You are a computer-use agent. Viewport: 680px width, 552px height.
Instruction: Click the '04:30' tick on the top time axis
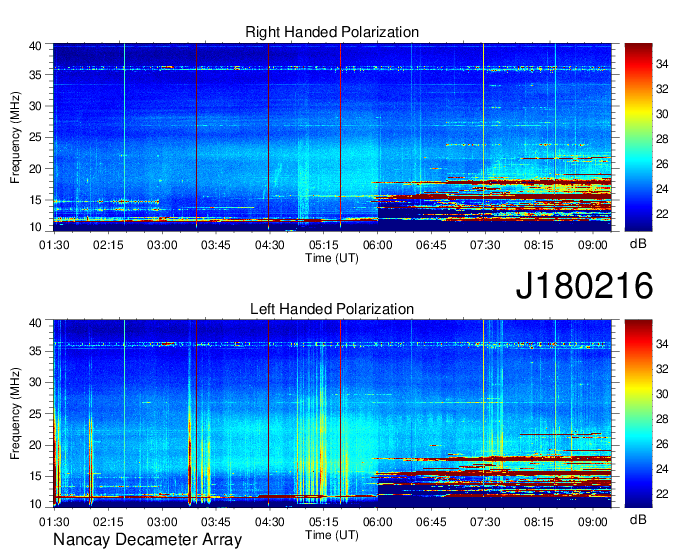coord(269,245)
